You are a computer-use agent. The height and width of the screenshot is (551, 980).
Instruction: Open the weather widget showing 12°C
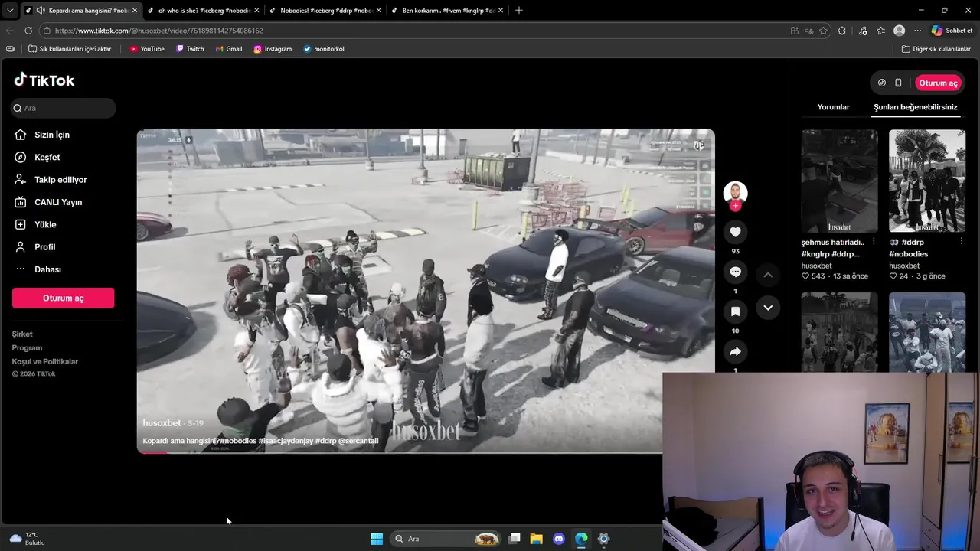27,539
